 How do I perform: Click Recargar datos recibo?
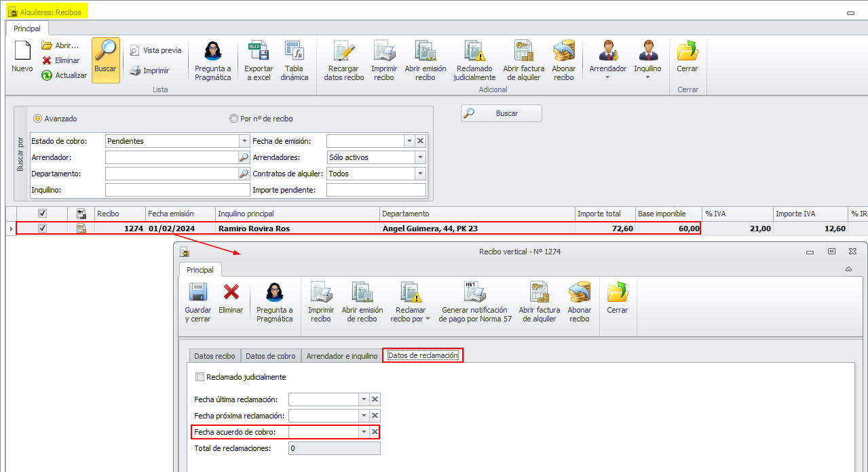click(344, 60)
